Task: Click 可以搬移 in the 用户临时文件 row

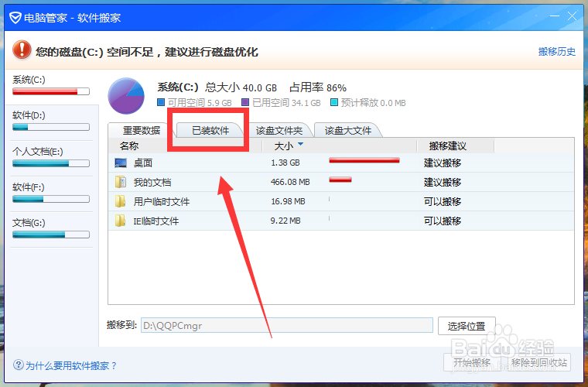Action: pos(443,202)
